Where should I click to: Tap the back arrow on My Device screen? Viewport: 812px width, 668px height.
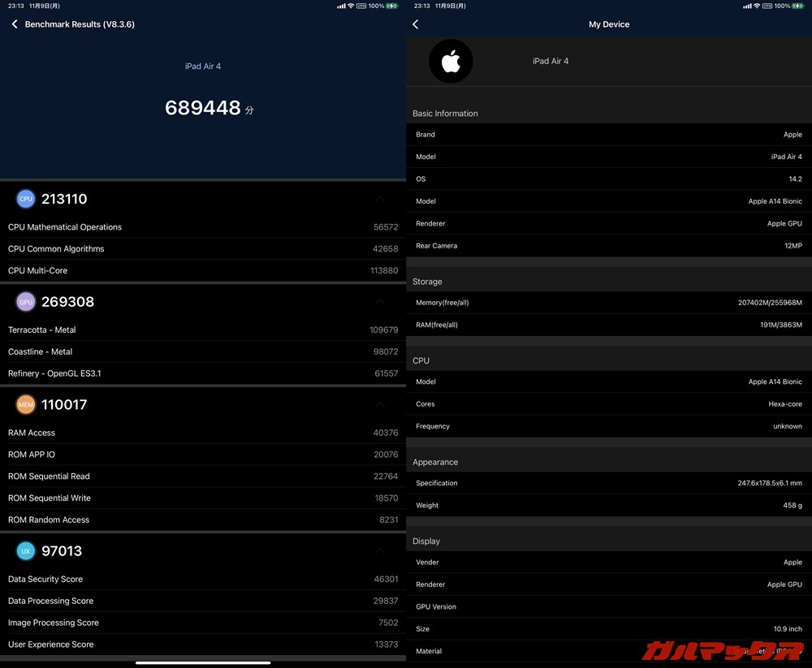(415, 24)
